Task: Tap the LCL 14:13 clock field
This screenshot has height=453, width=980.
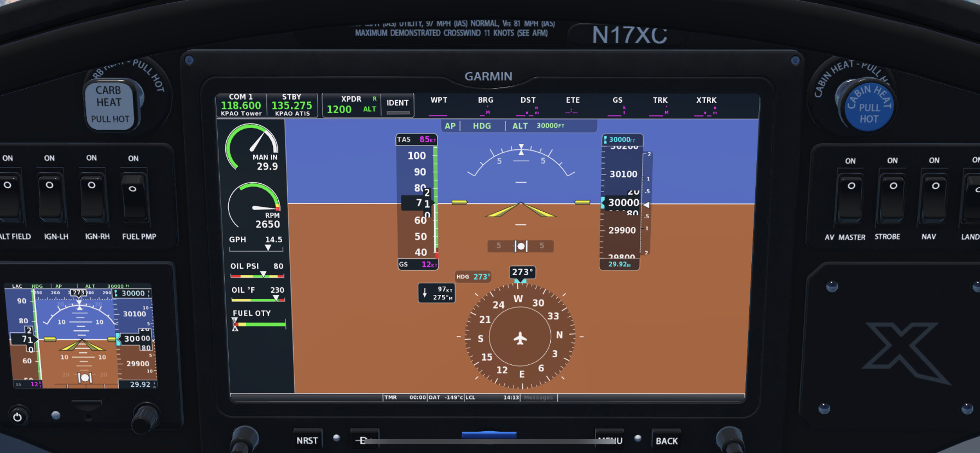Action: point(492,398)
